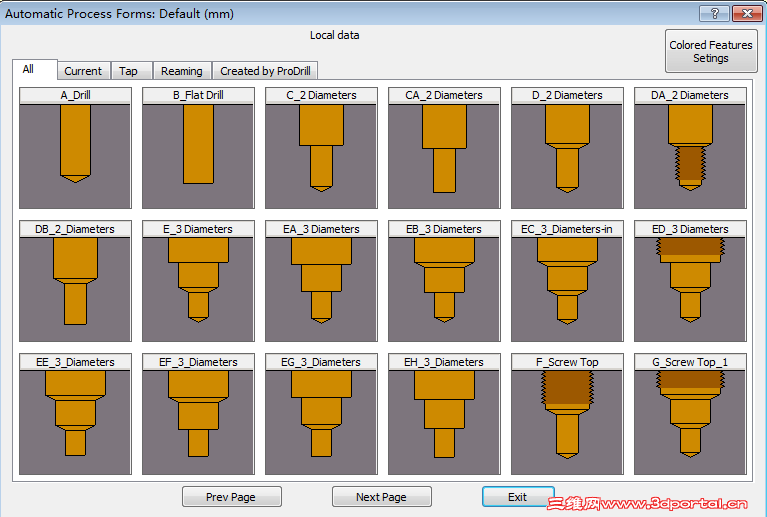The height and width of the screenshot is (517, 767).
Task: Select the DB_2_Diameters hole form
Action: coord(75,281)
